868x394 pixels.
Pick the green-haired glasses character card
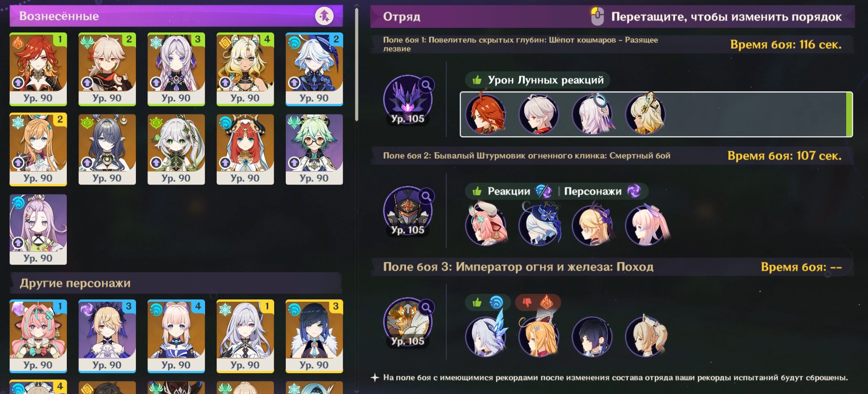[x=314, y=150]
